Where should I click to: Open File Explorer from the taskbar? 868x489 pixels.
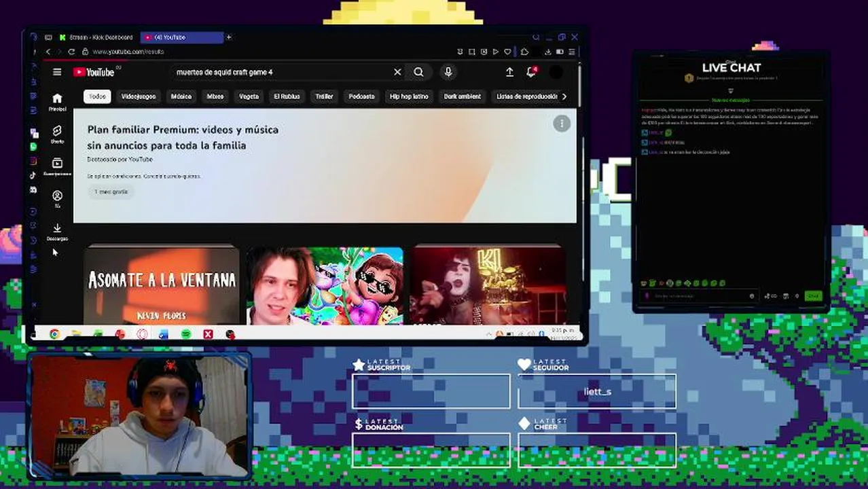(76, 334)
